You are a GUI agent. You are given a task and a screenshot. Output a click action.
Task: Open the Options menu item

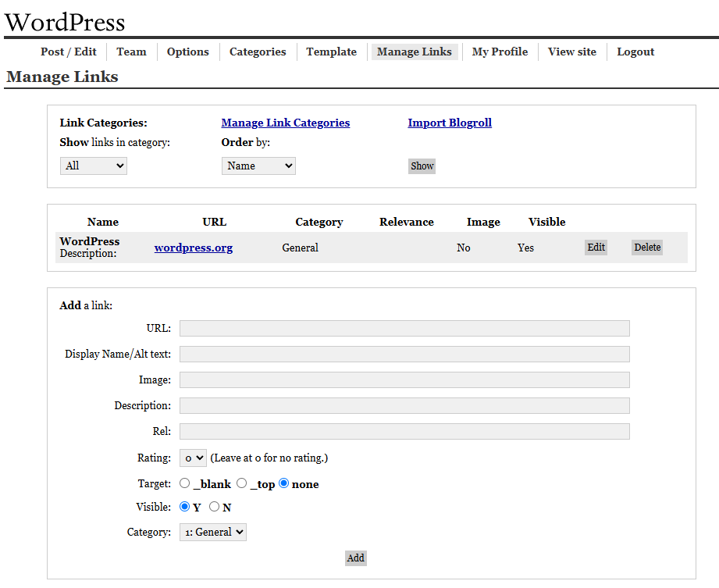tap(188, 52)
